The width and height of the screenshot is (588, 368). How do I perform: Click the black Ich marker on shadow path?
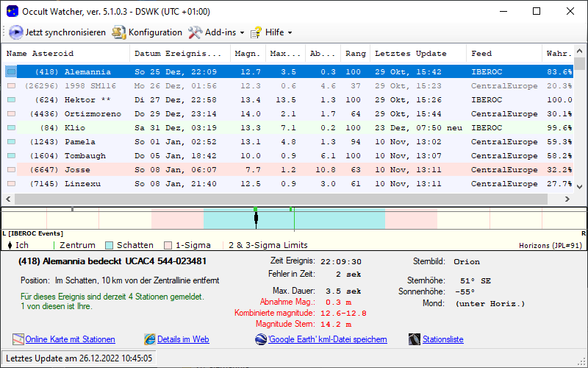pyautogui.click(x=256, y=218)
